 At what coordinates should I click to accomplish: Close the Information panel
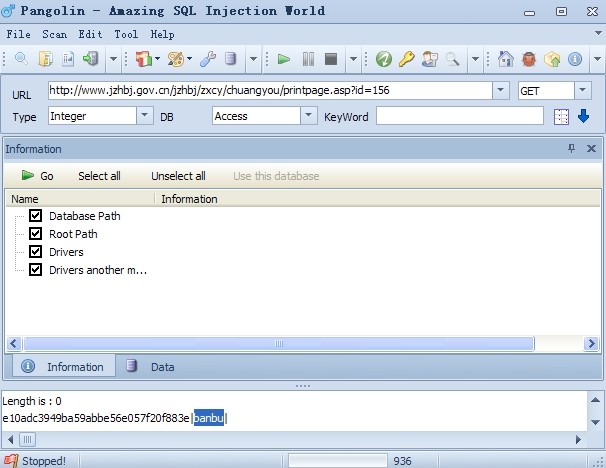(591, 148)
